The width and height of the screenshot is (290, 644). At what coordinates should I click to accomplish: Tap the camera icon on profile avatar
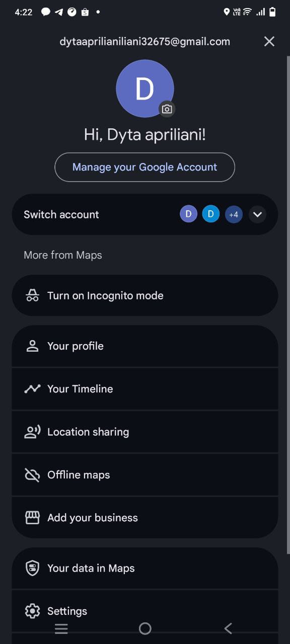coord(167,109)
